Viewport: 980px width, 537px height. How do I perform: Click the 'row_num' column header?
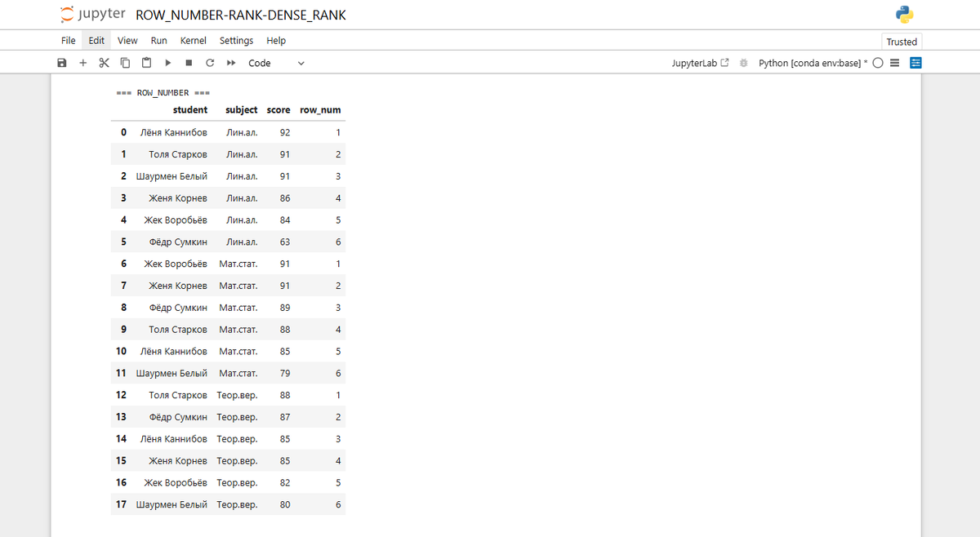(x=320, y=109)
